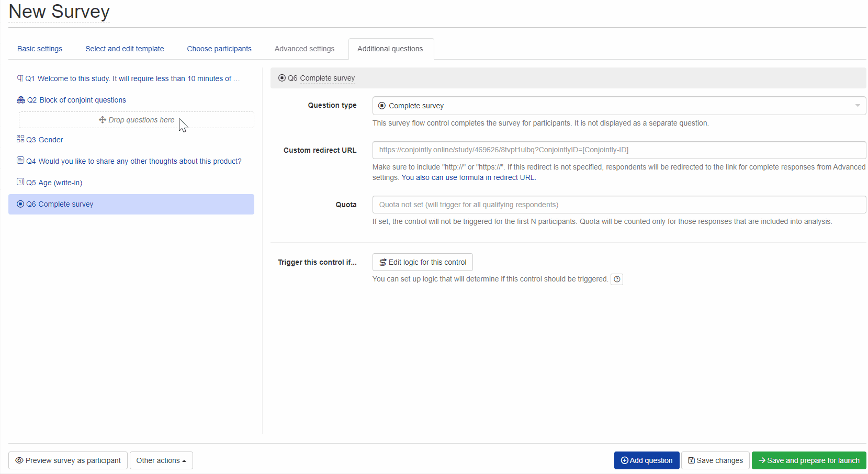This screenshot has height=474, width=868.
Task: Click into the Quota input field
Action: pyautogui.click(x=619, y=205)
